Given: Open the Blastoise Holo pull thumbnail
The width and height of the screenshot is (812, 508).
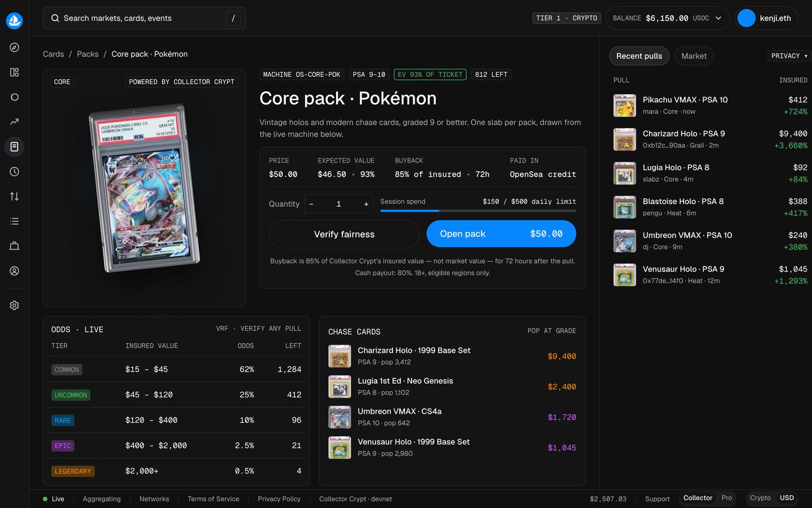Looking at the screenshot, I should click(x=625, y=207).
